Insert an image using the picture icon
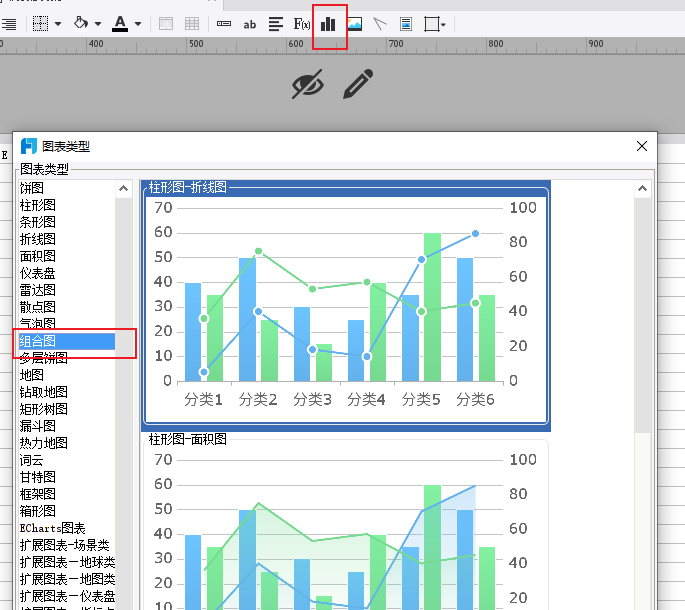Screen dimensions: 685x610 point(354,24)
